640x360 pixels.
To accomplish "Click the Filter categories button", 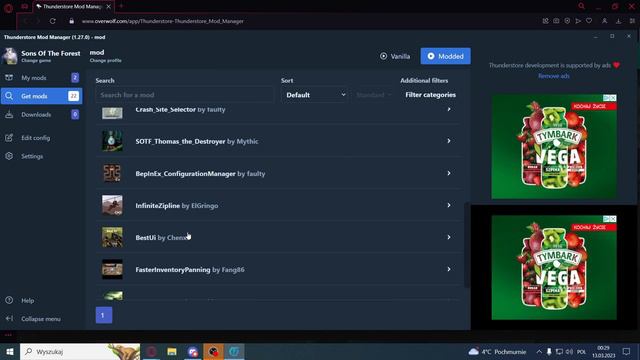I will click(x=430, y=95).
